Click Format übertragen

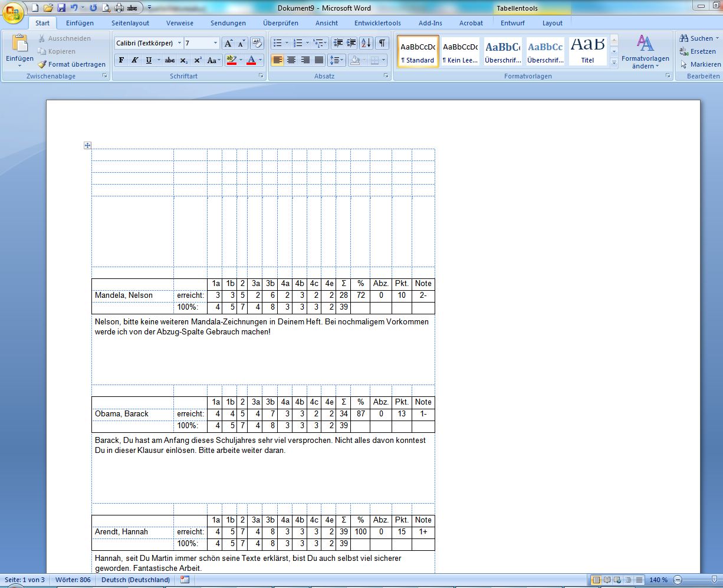[x=72, y=64]
